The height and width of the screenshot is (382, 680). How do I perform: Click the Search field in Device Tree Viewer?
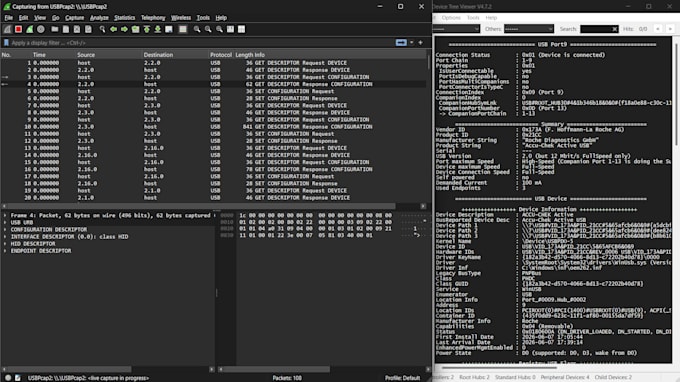coord(596,29)
